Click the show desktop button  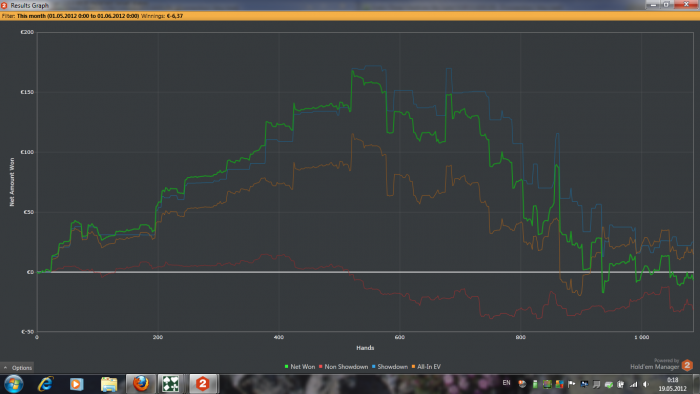click(696, 384)
